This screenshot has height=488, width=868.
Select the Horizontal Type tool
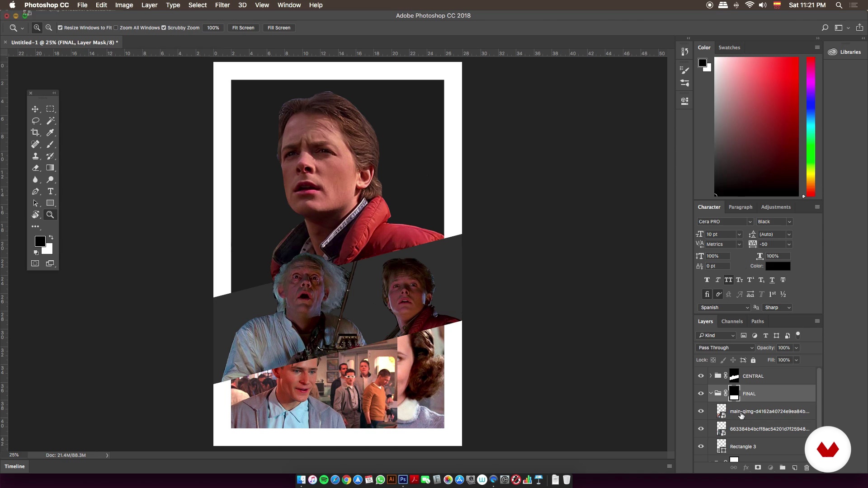tap(50, 191)
